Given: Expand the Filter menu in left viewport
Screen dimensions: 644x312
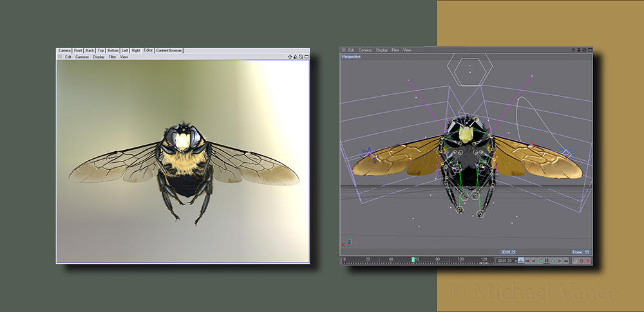Looking at the screenshot, I should [112, 57].
